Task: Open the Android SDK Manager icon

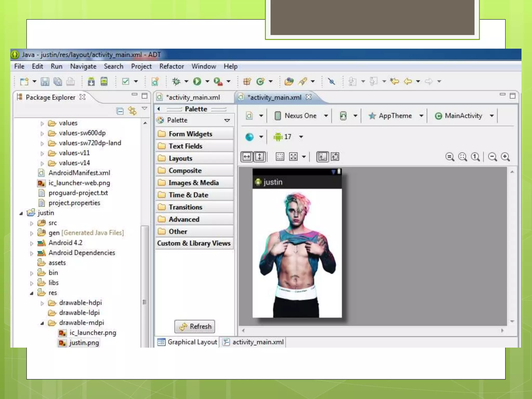Action: (91, 82)
